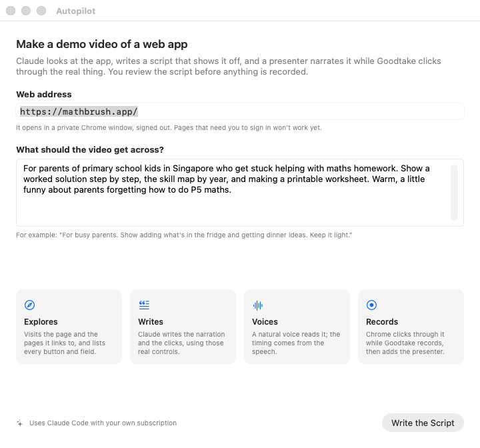Screen dimensions: 480x448
Task: Minimize the Autopilot window
Action: click(x=26, y=11)
